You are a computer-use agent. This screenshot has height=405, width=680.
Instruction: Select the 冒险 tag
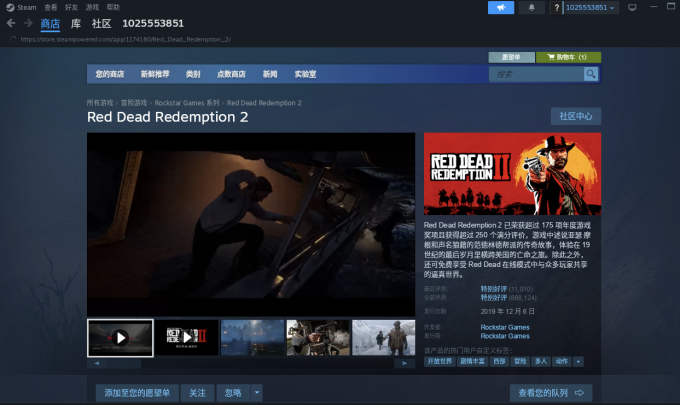point(520,361)
